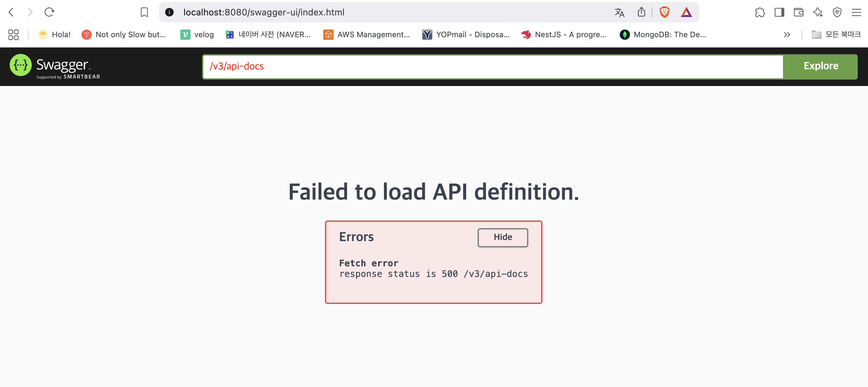Viewport: 868px width, 387px height.
Task: Go back using the browser back arrow
Action: [11, 13]
